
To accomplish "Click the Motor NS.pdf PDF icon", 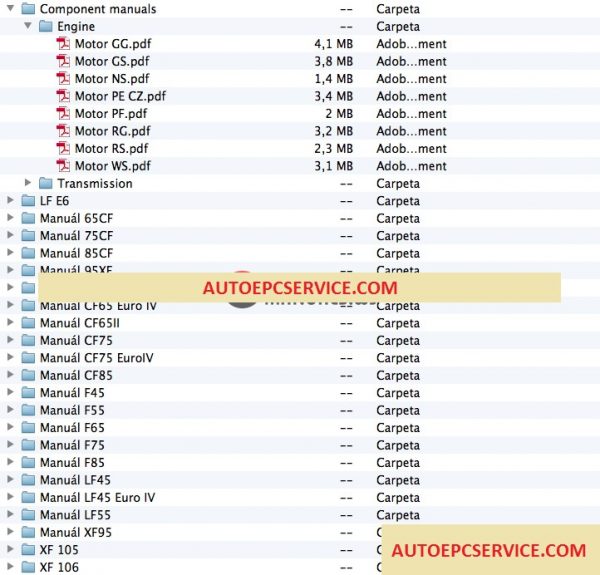I will (x=63, y=78).
